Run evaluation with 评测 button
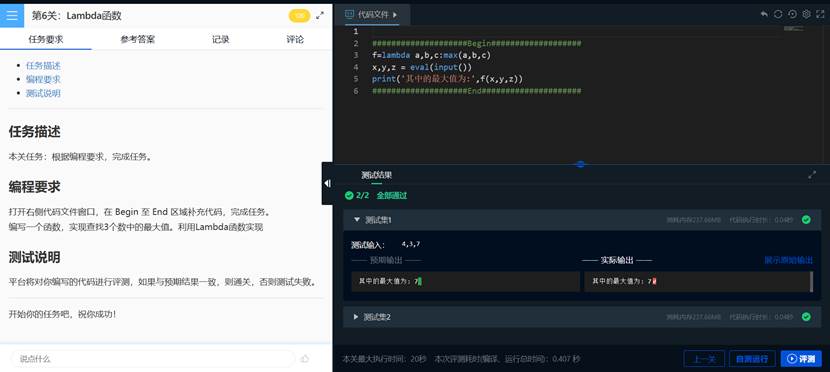 (801, 359)
